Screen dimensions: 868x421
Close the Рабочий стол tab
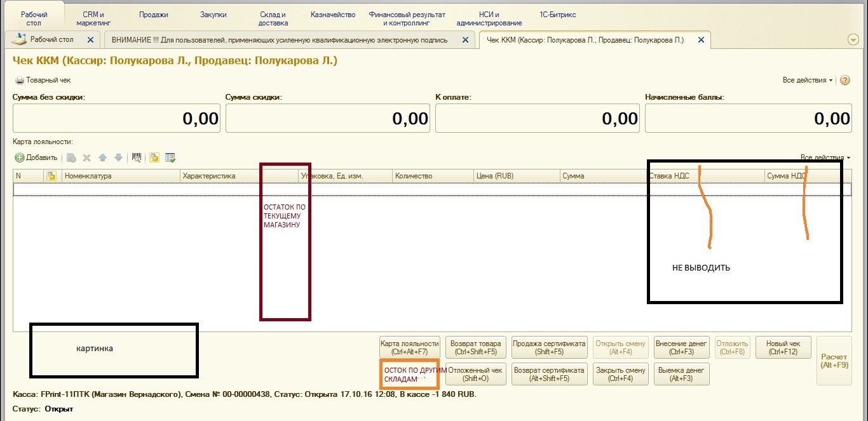[90, 39]
